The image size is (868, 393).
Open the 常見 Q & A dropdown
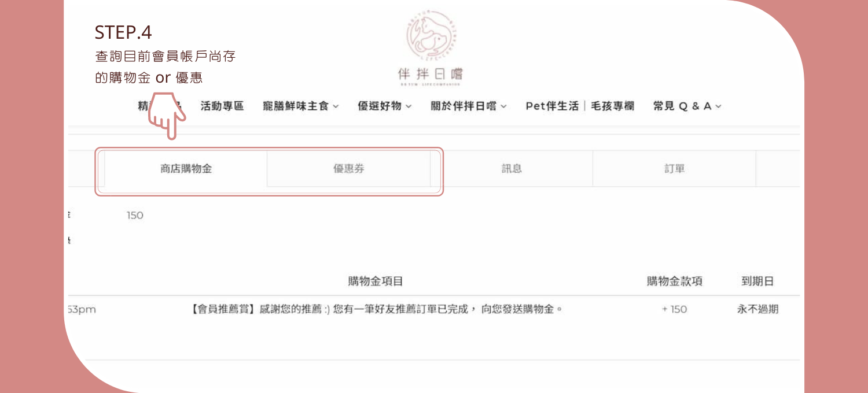(x=687, y=106)
